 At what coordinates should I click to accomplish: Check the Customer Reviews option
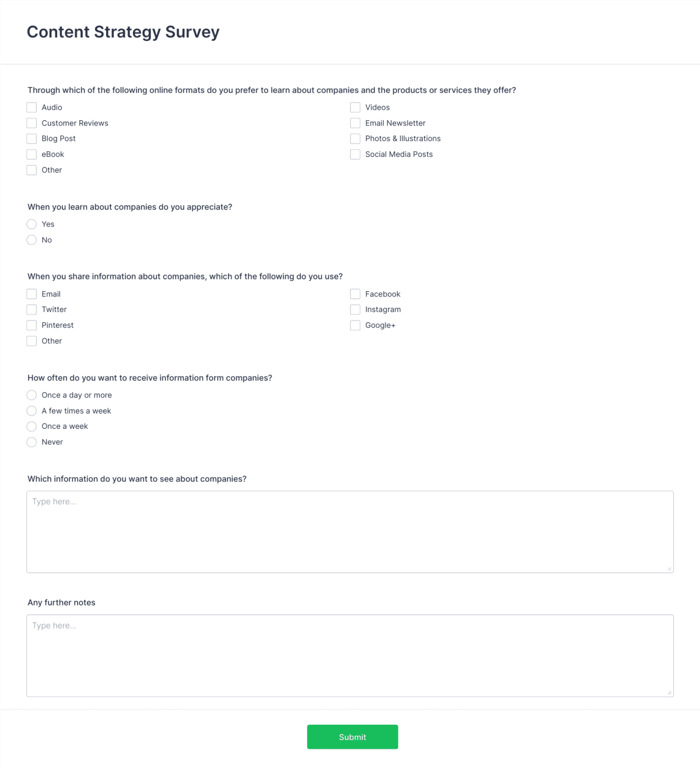(x=32, y=123)
